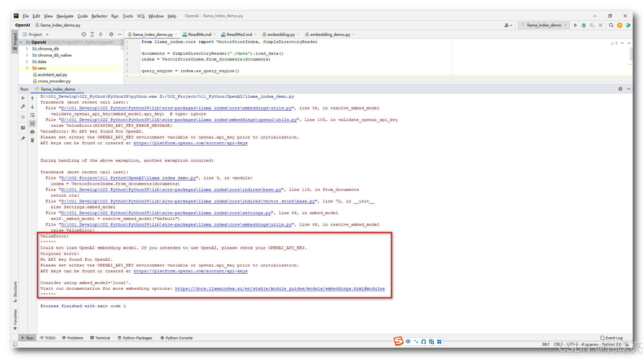Viewport: 644px width, 359px height.
Task: Toggle Soft-Wrap in Run console
Action: [32, 115]
